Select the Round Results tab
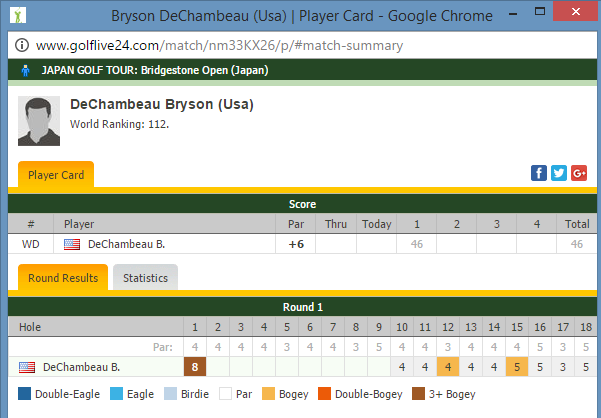 pos(63,278)
